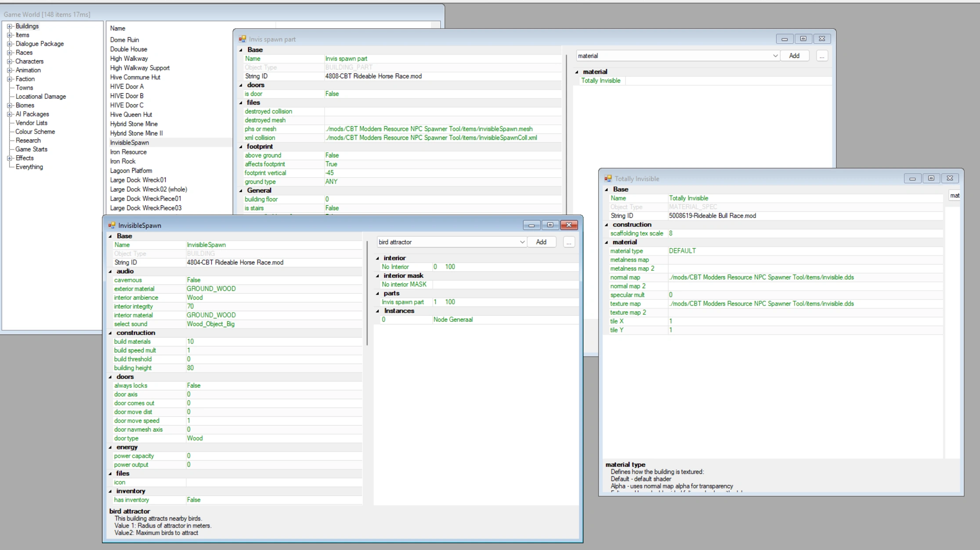Click the affects footprint True value
The height and width of the screenshot is (550, 980).
point(331,164)
